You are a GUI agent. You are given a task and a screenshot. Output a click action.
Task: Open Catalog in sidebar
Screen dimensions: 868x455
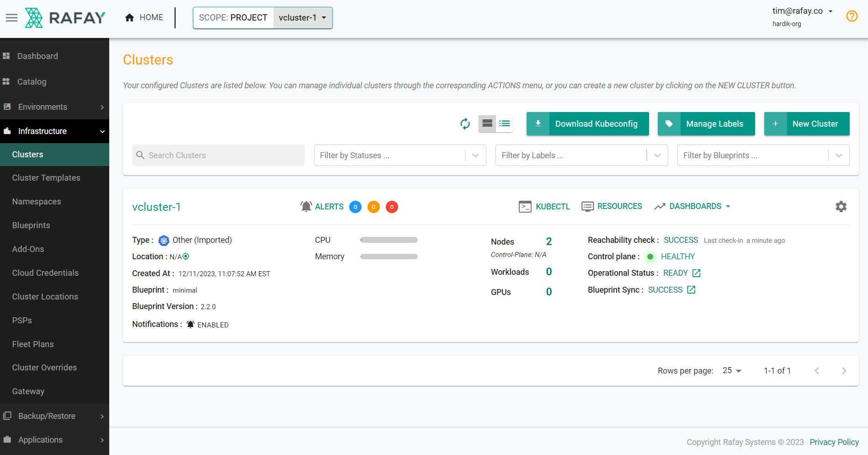pos(54,81)
